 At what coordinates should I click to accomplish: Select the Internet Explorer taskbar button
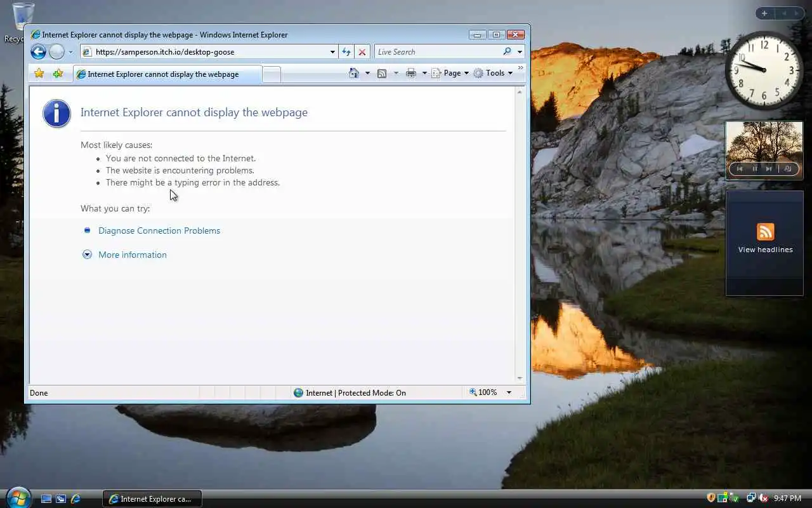(152, 499)
